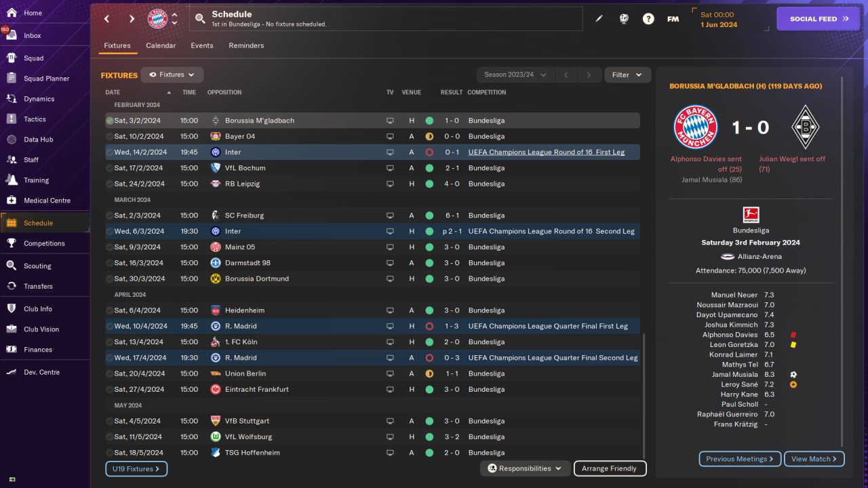Open the Responsibilities dropdown
Image resolution: width=868 pixels, height=488 pixels.
(x=525, y=468)
